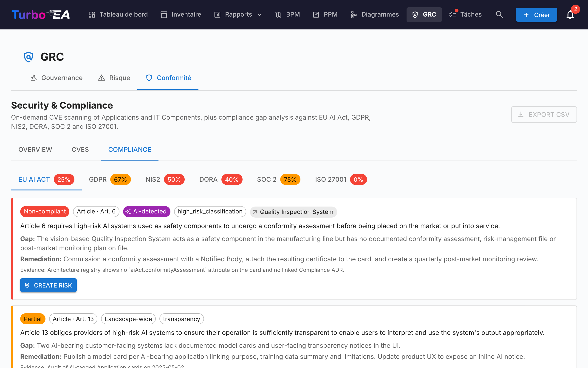The width and height of the screenshot is (588, 368).
Task: Open the search magnifier
Action: coord(499,14)
